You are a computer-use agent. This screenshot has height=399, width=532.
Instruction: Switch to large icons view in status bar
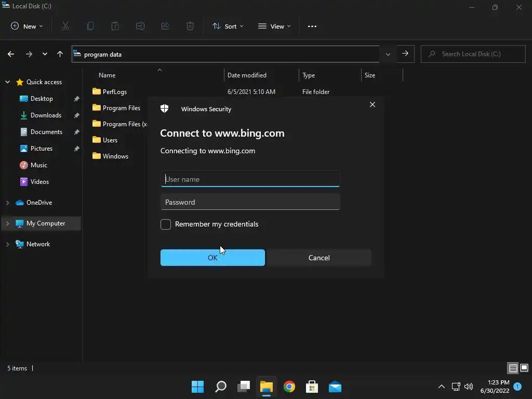point(524,368)
